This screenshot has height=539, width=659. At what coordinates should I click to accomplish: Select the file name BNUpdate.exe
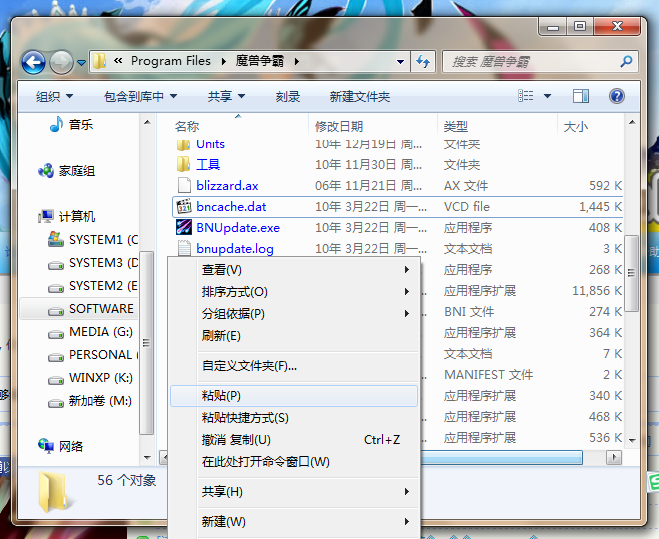[x=238, y=227]
